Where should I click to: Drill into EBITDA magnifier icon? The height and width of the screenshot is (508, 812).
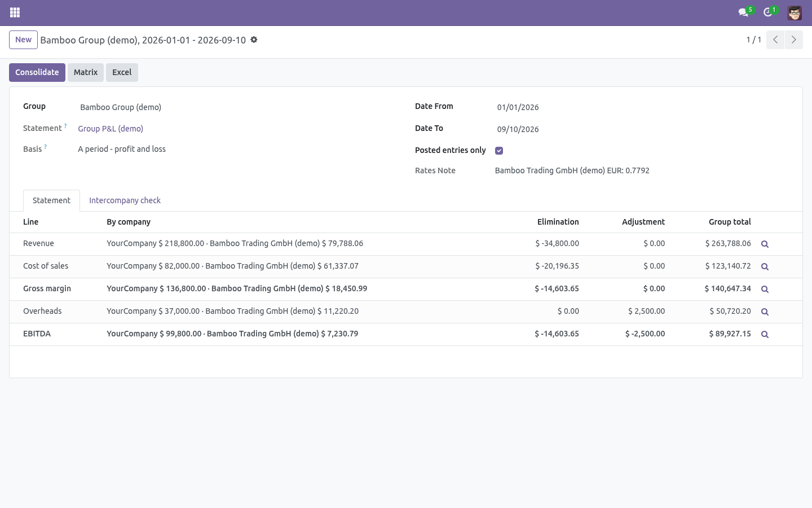(765, 334)
